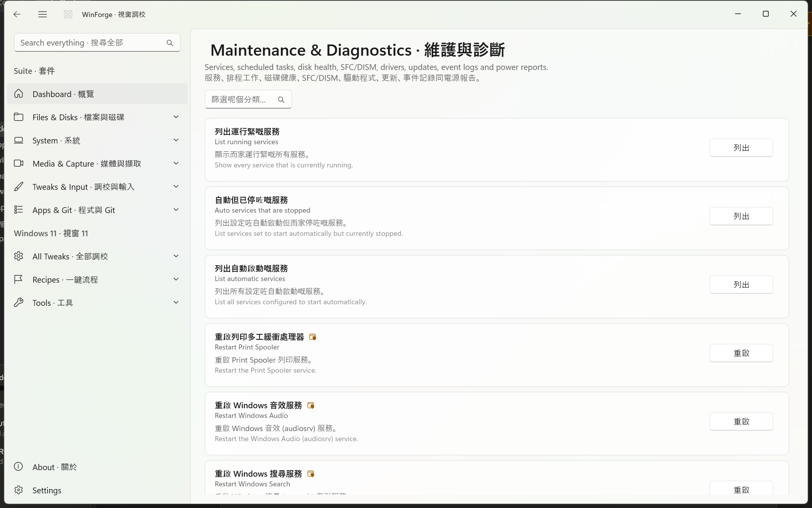Click the 重啟列印多工緩衝處理器 card title
This screenshot has width=812, height=508.
260,337
